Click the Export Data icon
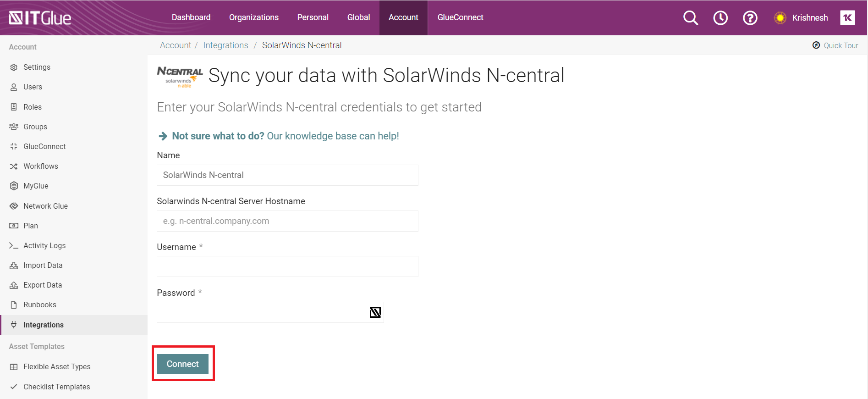Image resolution: width=868 pixels, height=399 pixels. (14, 285)
